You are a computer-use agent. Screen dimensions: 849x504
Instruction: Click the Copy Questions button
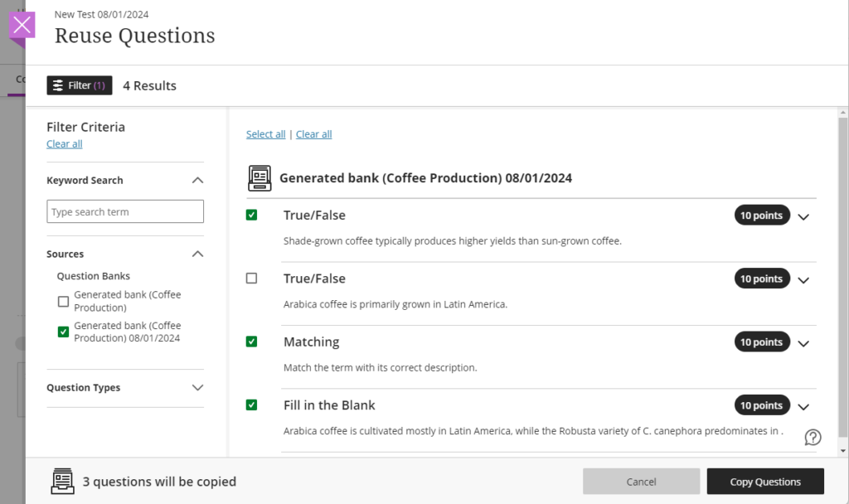(765, 482)
